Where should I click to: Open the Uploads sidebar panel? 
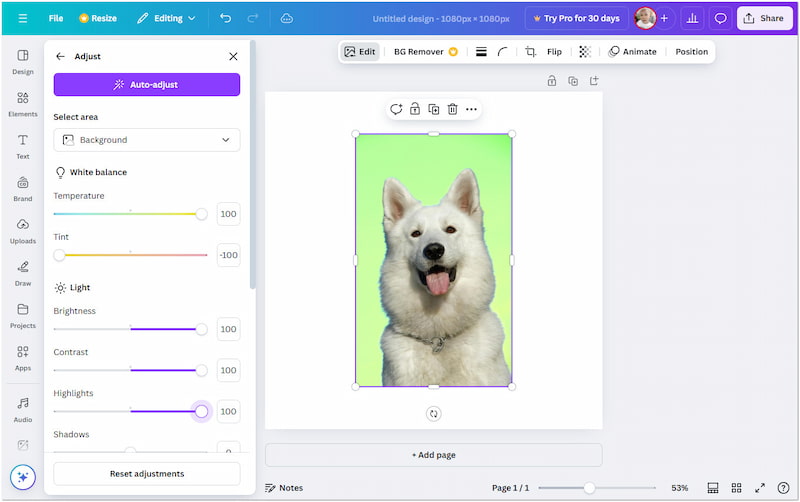click(x=22, y=230)
